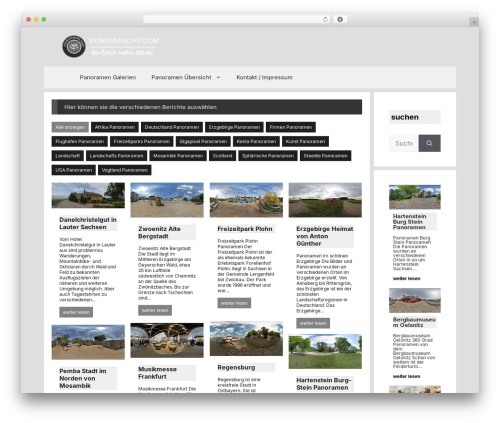Filter by Freizeitparks Panoramen
500x423 pixels.
[x=142, y=141]
